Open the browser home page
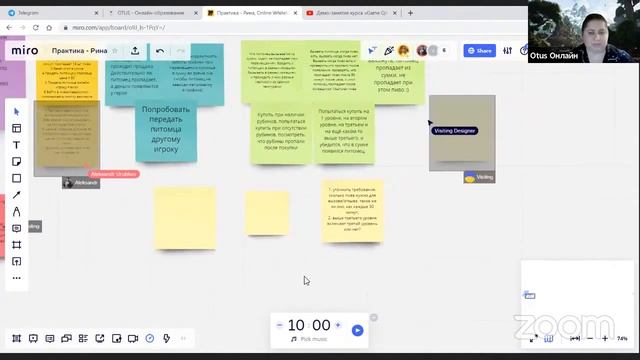Viewport: 640px width, 360px height. click(x=49, y=28)
